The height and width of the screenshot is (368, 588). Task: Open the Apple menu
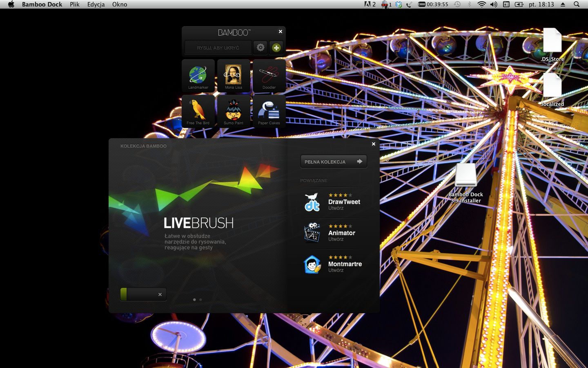11,4
